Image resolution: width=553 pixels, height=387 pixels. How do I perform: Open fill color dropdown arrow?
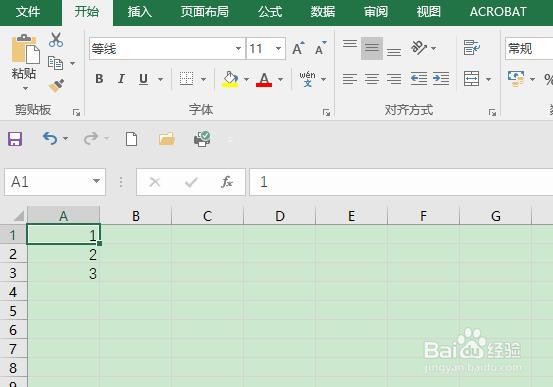click(246, 79)
